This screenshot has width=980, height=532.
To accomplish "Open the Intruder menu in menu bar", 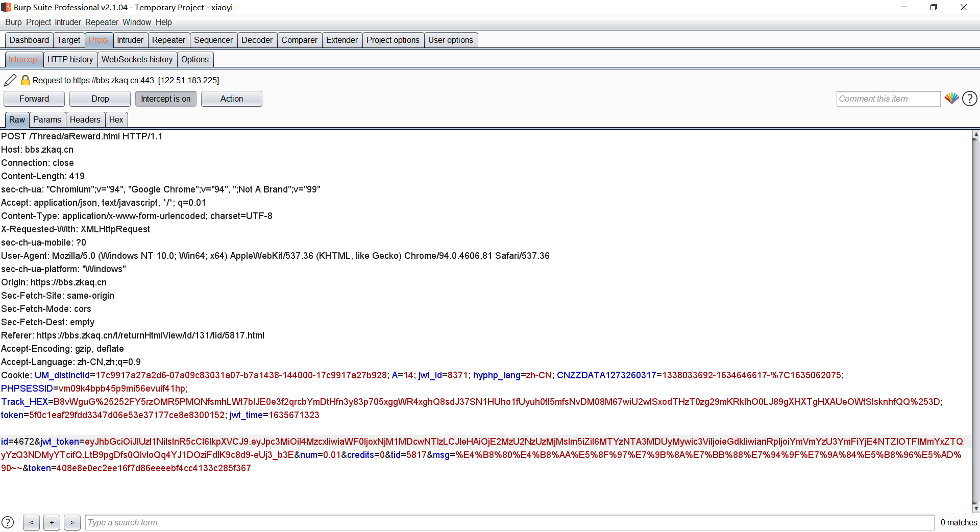I will 68,22.
